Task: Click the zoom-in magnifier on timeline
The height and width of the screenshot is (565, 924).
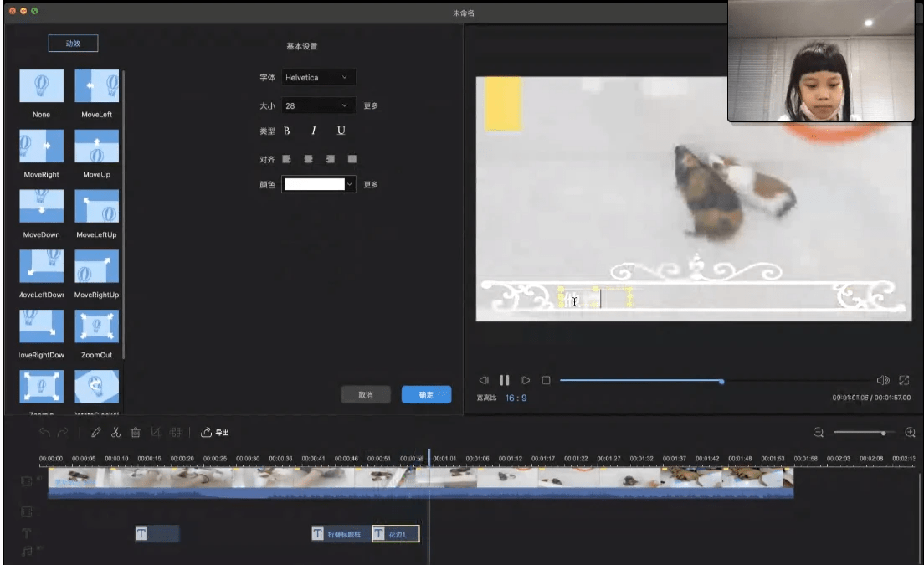Action: (911, 433)
